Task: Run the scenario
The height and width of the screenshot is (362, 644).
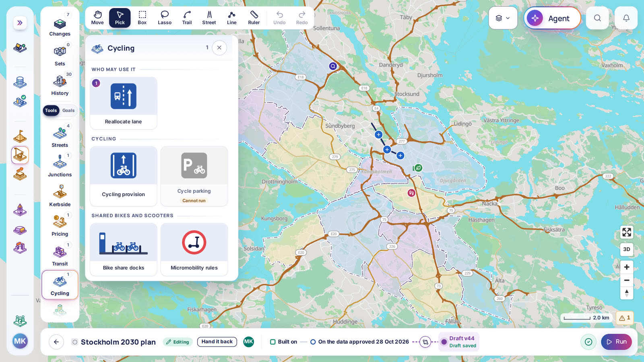Action: coord(617,342)
